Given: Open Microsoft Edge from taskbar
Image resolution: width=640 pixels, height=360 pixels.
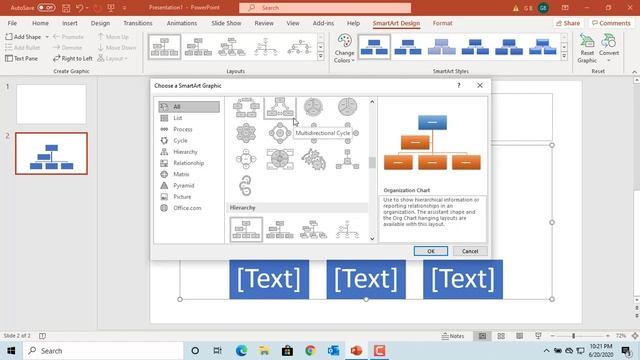Looking at the screenshot, I should coord(241,351).
